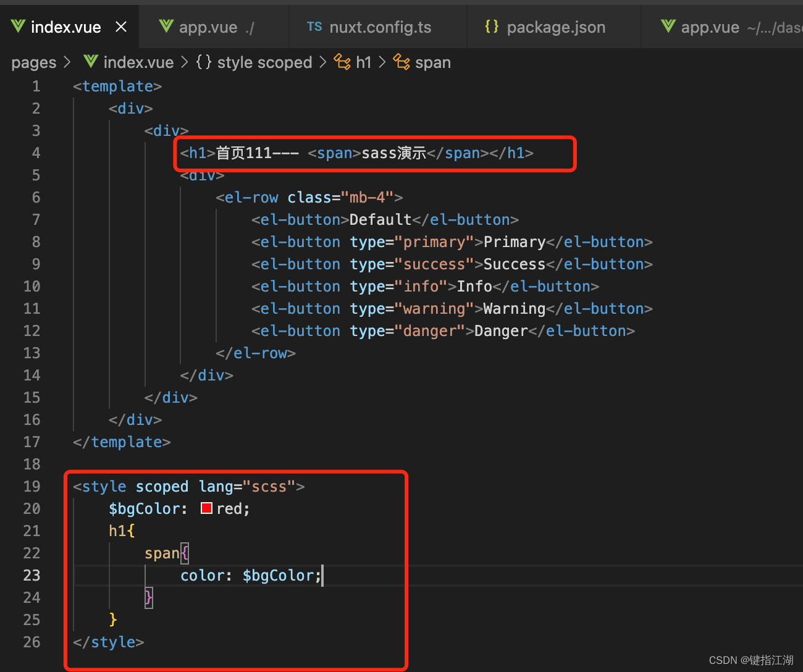Image resolution: width=803 pixels, height=672 pixels.
Task: Click the closing template tag
Action: pos(122,442)
